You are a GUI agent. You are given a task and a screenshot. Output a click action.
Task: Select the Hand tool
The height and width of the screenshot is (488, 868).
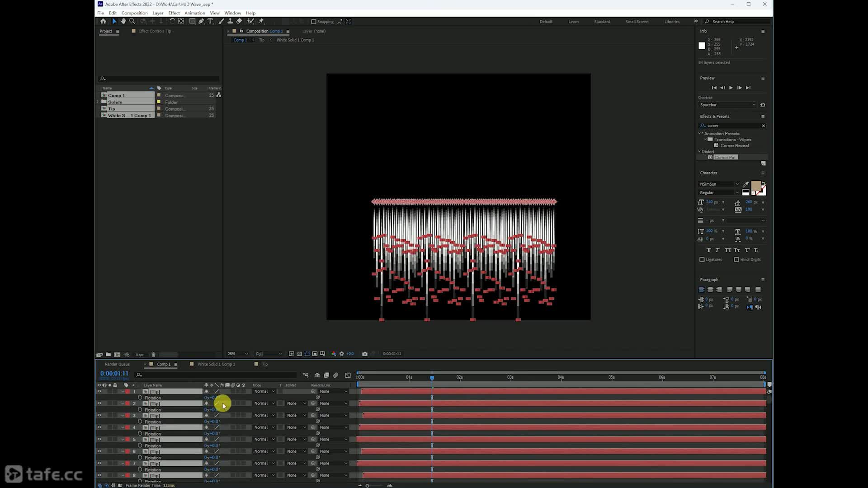pos(123,21)
